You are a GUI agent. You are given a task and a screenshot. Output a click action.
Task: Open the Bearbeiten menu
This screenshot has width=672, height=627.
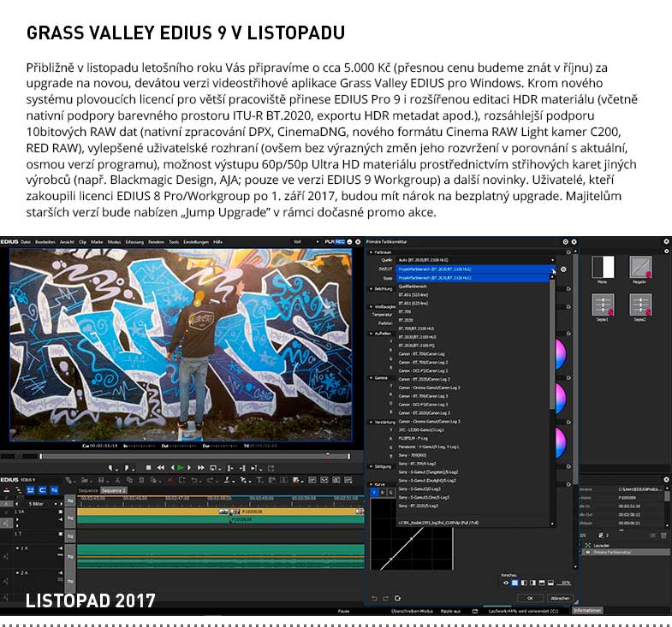45,242
